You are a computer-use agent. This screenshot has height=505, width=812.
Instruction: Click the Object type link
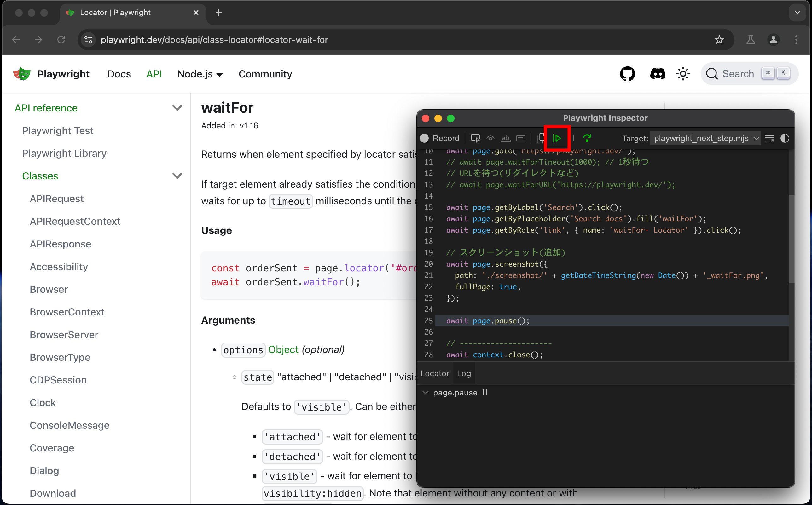click(283, 350)
